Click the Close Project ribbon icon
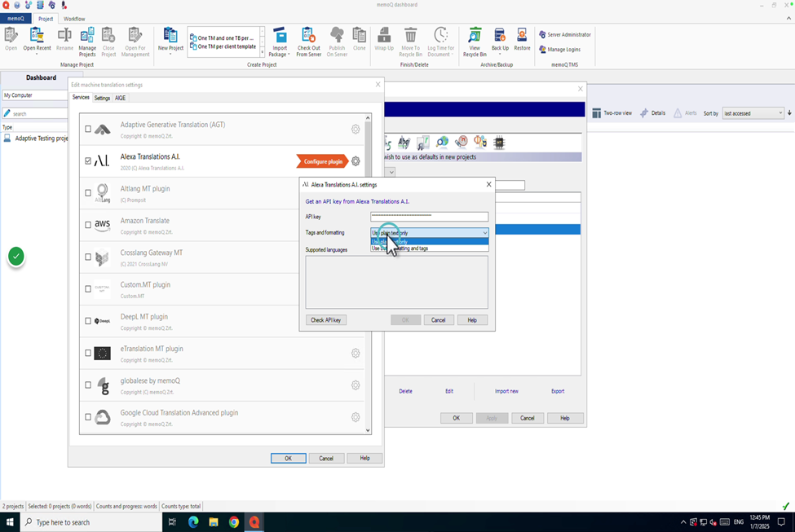The width and height of the screenshot is (795, 532). pyautogui.click(x=108, y=42)
